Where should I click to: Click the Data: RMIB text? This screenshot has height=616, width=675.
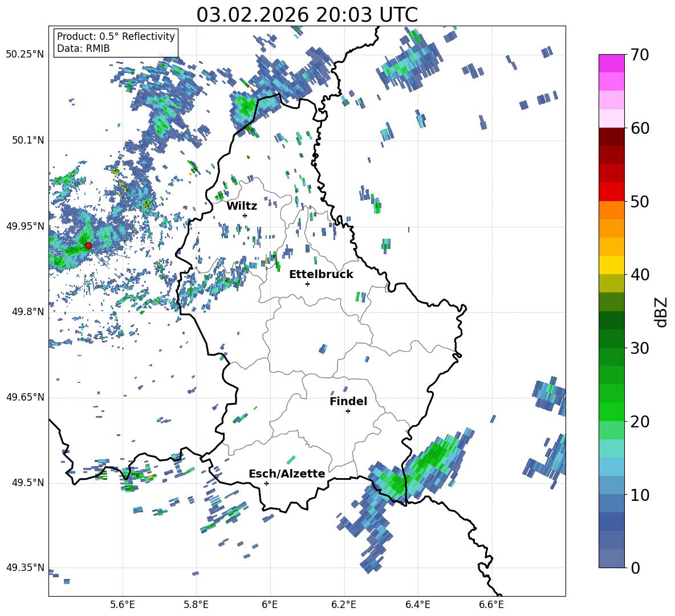pos(83,48)
